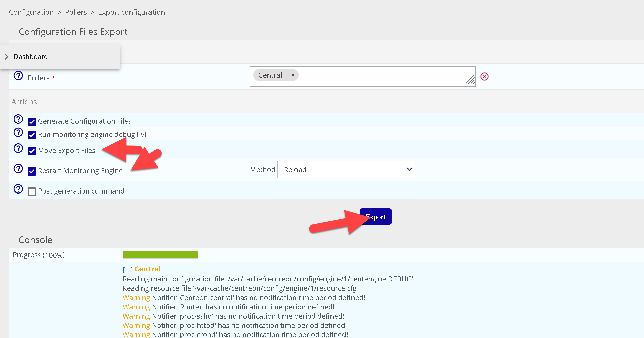The height and width of the screenshot is (338, 644).
Task: Enable Post generation command checkbox
Action: (32, 192)
